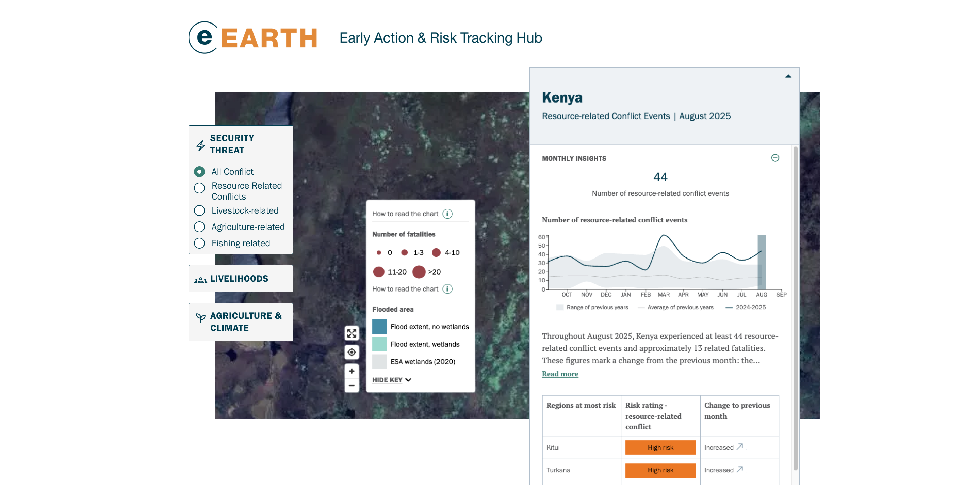This screenshot has height=485, width=980.
Task: Click the Kenya panel scrollbar
Action: [x=795, y=304]
